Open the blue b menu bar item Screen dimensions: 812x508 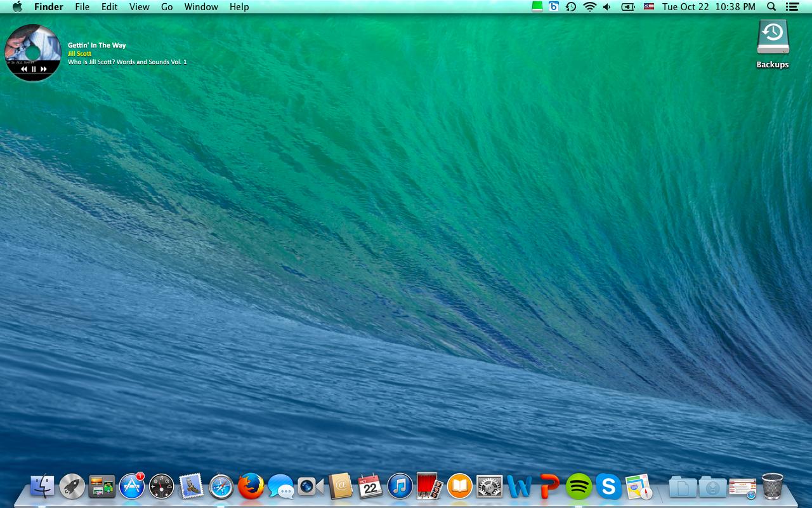554,7
